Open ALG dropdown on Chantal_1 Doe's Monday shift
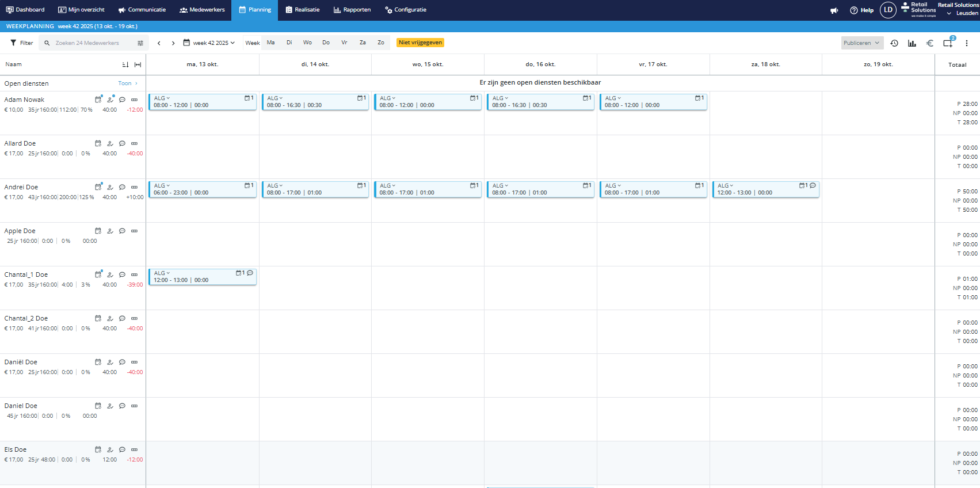Screen dimensions: 980x488 162,273
